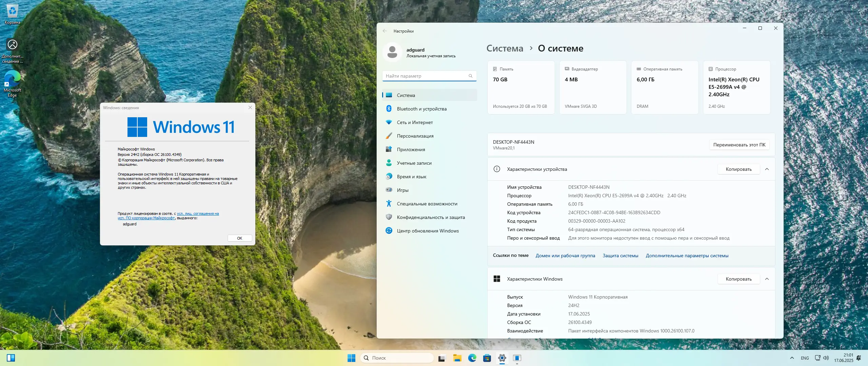Open Microsoft Store from the taskbar
868x366 pixels.
487,358
